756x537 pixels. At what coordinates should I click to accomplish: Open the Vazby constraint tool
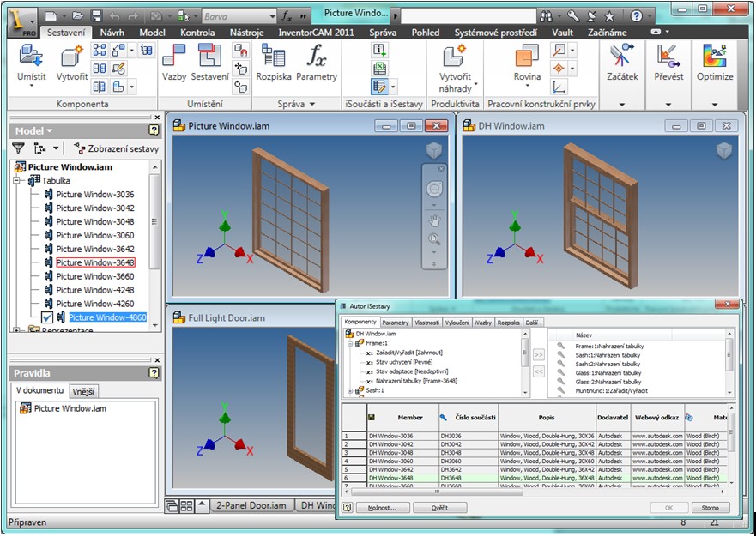pyautogui.click(x=174, y=62)
